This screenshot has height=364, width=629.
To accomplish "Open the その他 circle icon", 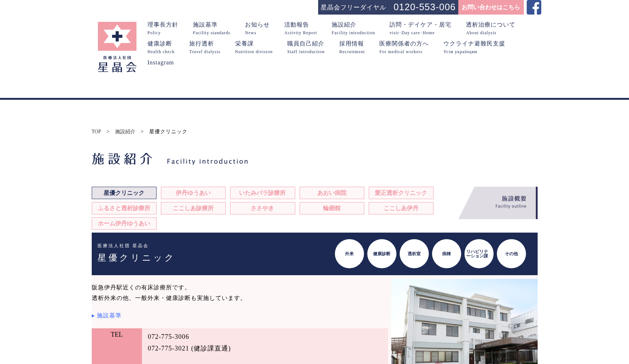I will [511, 254].
